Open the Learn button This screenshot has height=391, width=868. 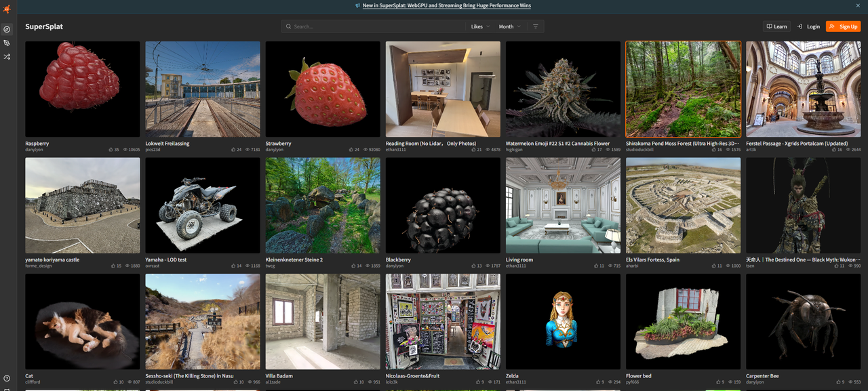(x=776, y=26)
